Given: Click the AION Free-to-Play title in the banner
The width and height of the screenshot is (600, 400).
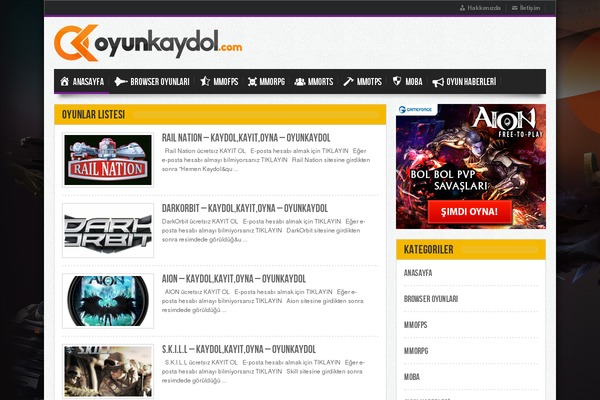Looking at the screenshot, I should 507,122.
